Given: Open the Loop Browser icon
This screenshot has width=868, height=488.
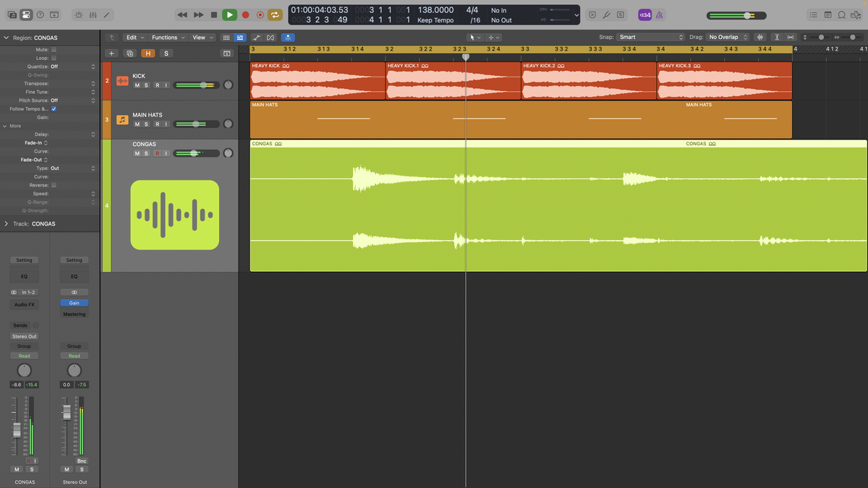Looking at the screenshot, I should [x=842, y=14].
